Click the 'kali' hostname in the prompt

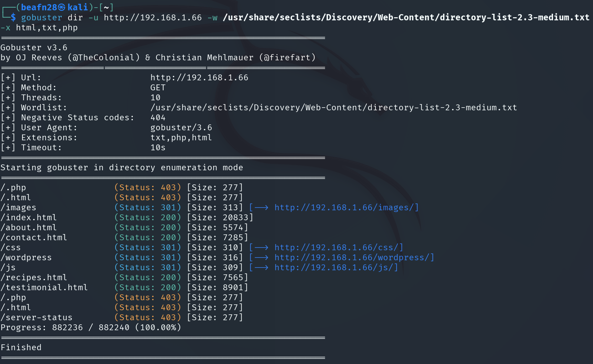78,7
